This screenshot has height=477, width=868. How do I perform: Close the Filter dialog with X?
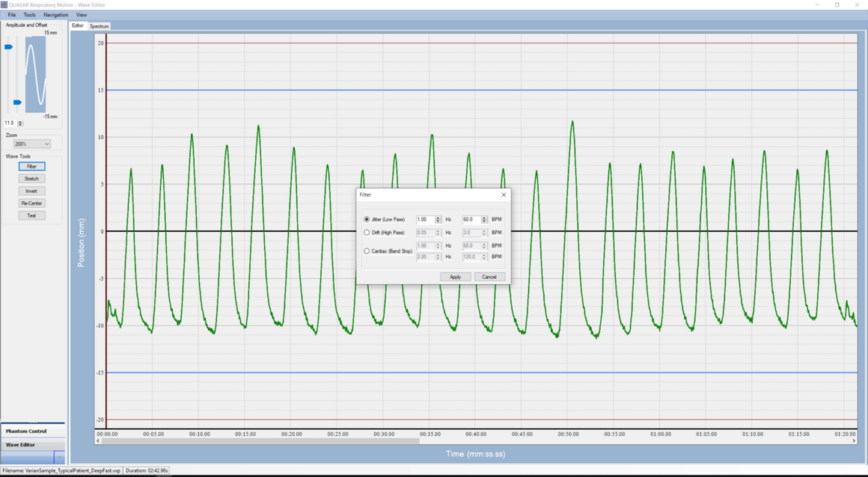(x=504, y=194)
